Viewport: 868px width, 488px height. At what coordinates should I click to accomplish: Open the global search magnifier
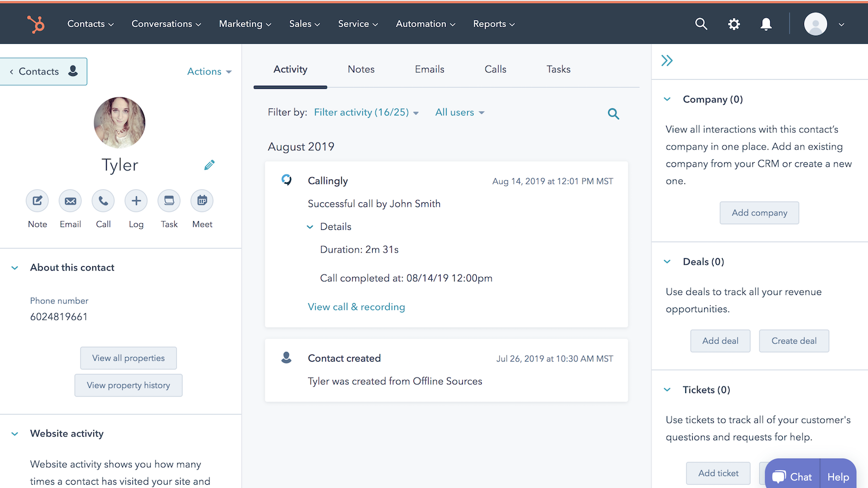(x=701, y=24)
